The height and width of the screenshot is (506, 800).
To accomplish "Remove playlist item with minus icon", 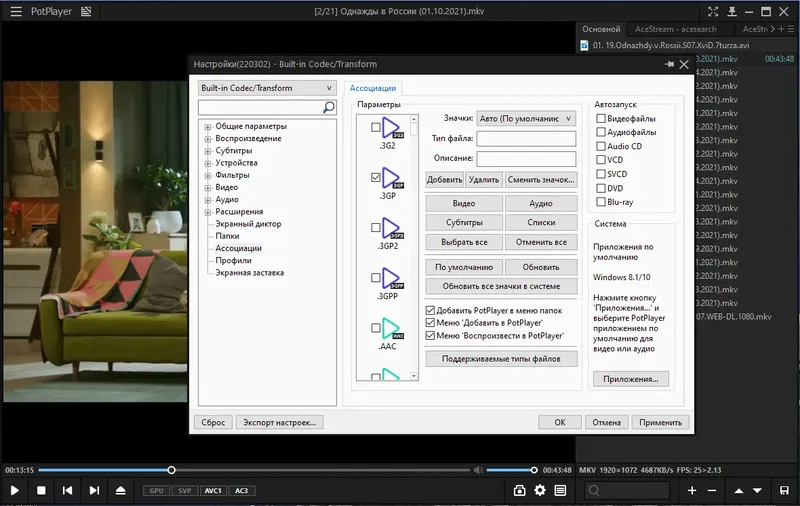I will click(712, 490).
